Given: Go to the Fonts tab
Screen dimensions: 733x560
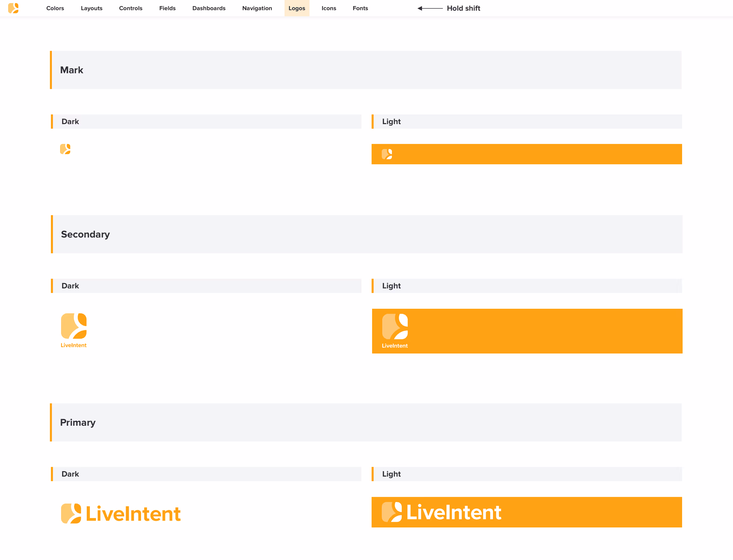Looking at the screenshot, I should 360,8.
